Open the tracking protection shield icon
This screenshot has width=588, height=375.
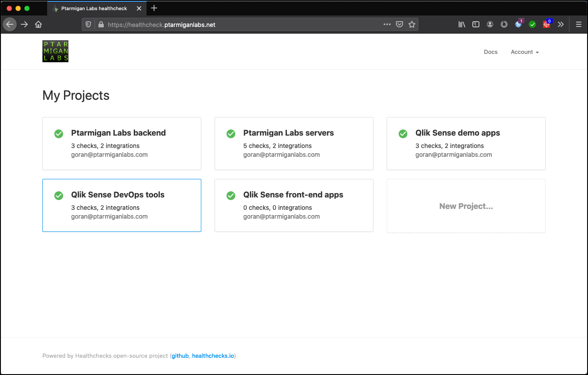(88, 25)
